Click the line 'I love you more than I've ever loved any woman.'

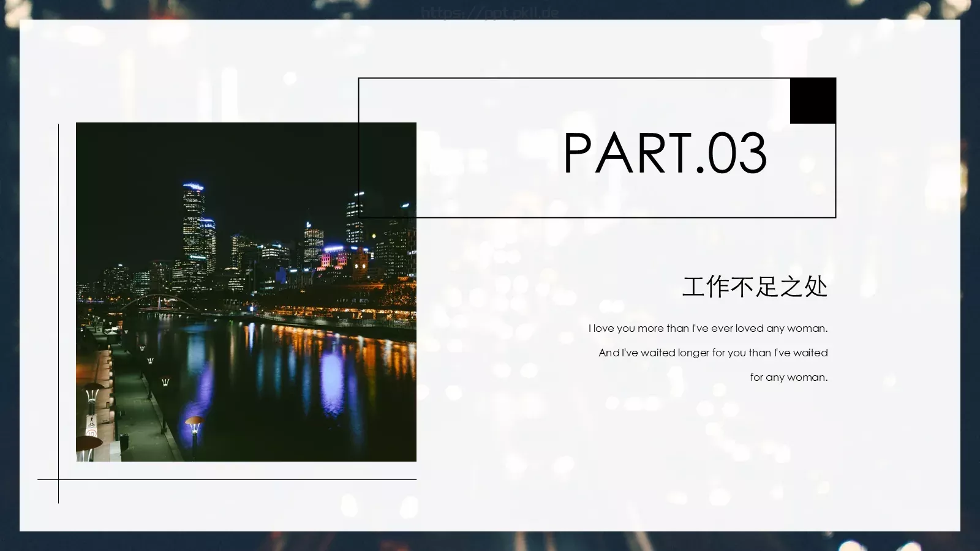click(x=708, y=328)
